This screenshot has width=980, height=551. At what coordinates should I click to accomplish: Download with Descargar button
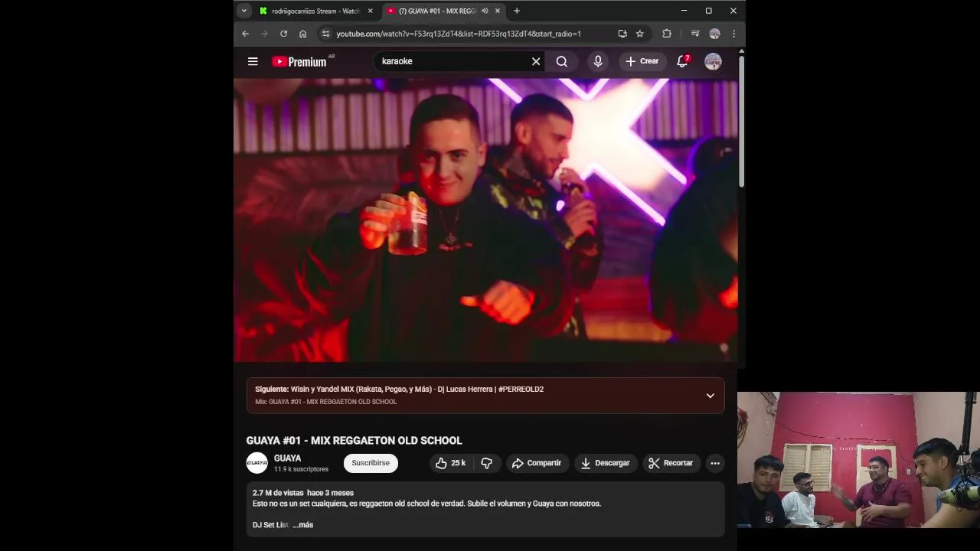(x=605, y=463)
